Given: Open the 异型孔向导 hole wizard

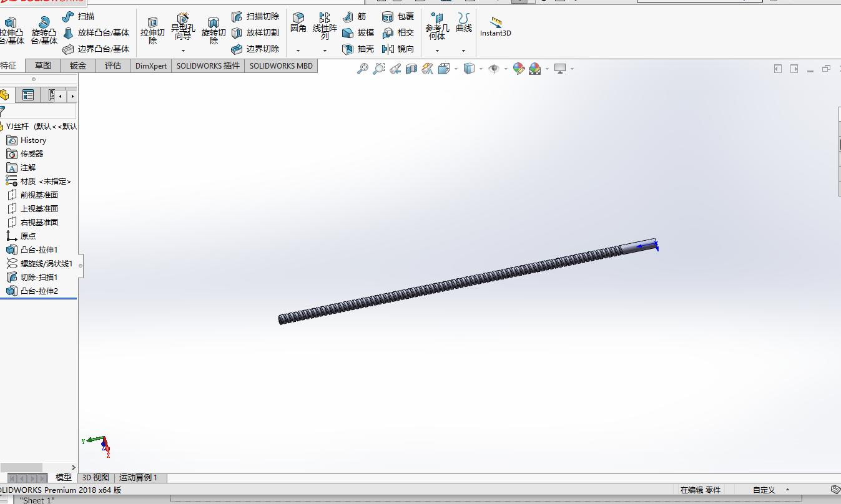Looking at the screenshot, I should pyautogui.click(x=183, y=27).
